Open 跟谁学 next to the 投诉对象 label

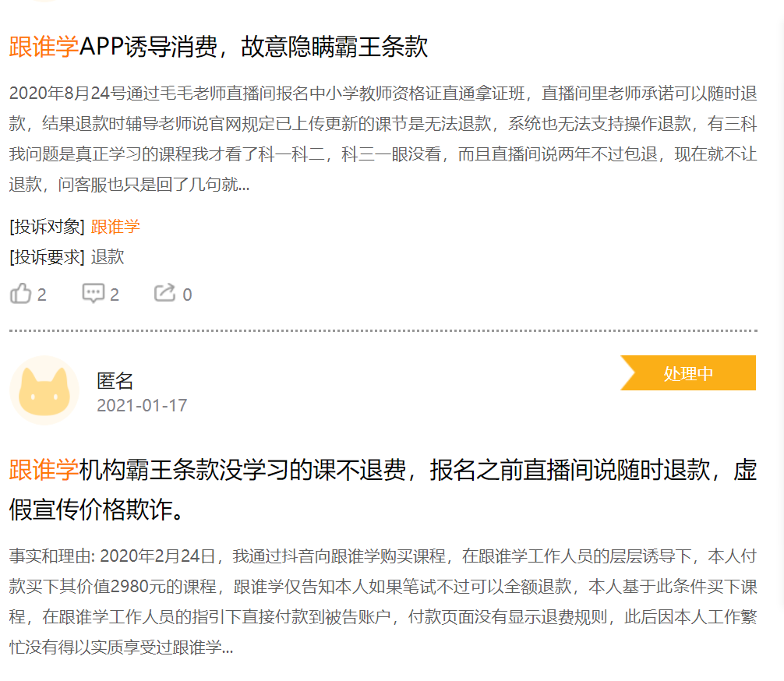click(x=115, y=227)
